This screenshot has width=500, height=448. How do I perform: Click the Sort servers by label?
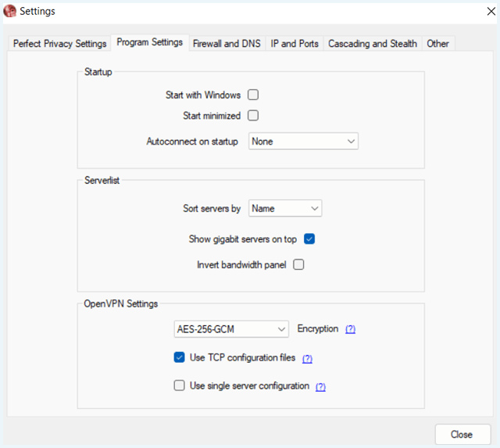pyautogui.click(x=212, y=209)
